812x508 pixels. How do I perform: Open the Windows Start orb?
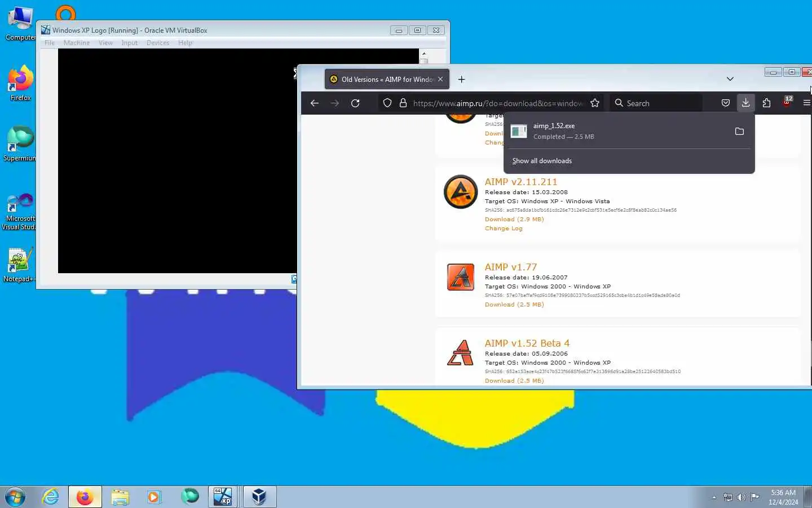tap(15, 497)
